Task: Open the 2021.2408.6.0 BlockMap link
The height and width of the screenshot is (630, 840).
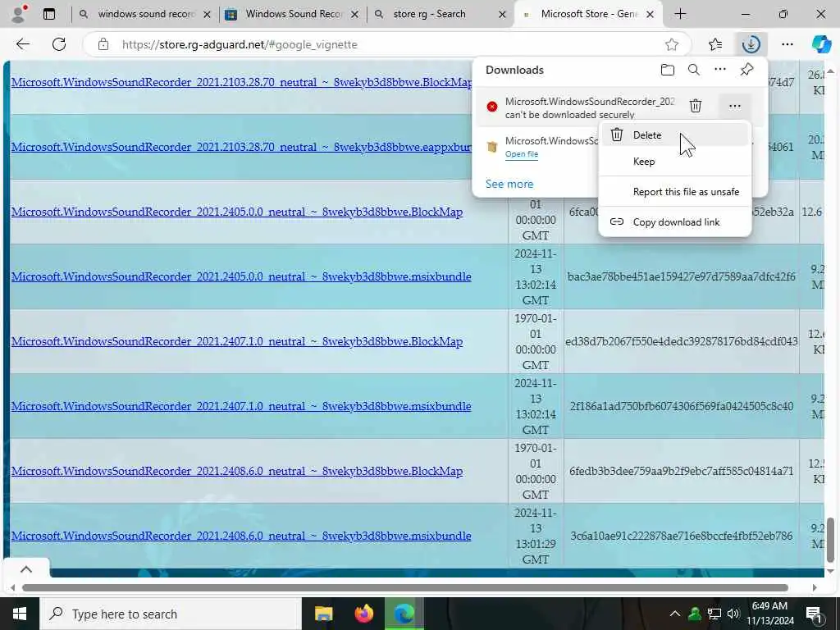Action: pos(237,471)
